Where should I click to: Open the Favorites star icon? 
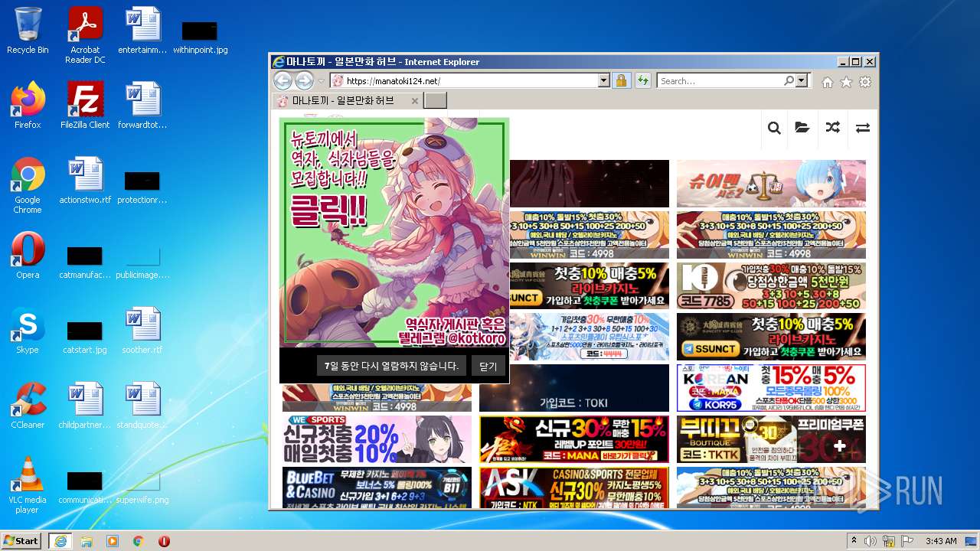tap(846, 82)
